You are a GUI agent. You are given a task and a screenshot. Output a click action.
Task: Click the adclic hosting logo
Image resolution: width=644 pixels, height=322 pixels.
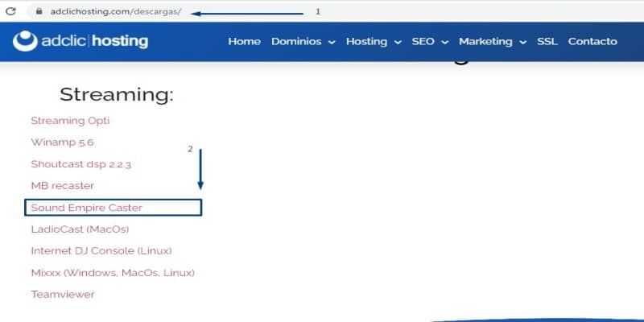tap(80, 41)
